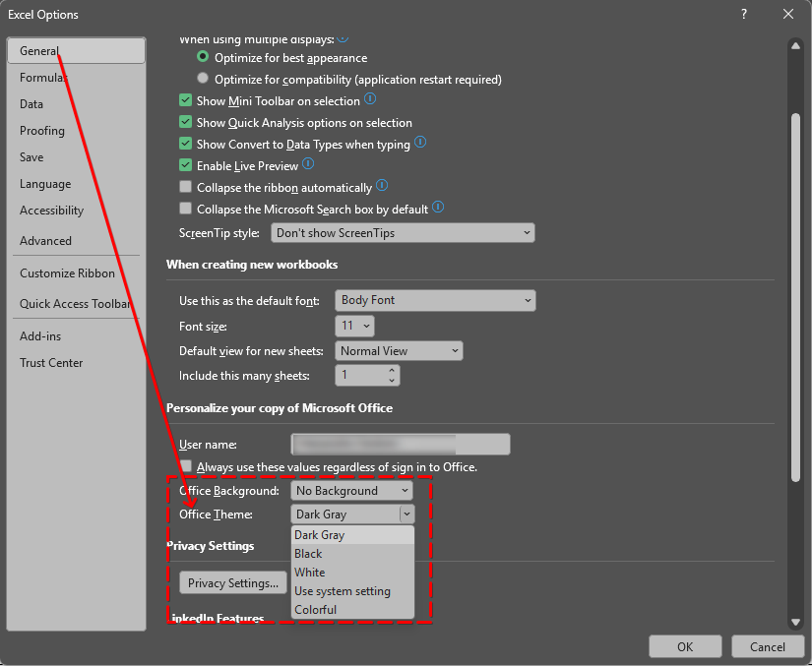Choose White theme from list
Screen dimensions: 812x666
(x=352, y=573)
